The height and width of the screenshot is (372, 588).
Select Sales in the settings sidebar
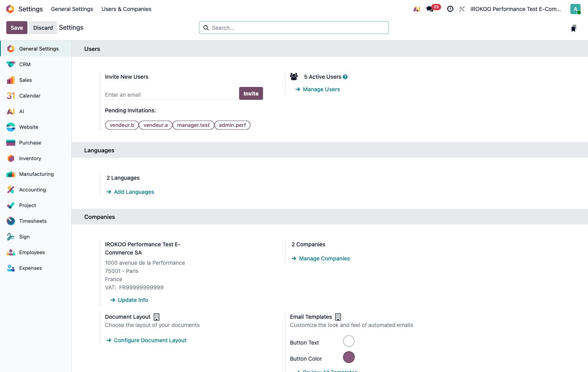(36, 80)
